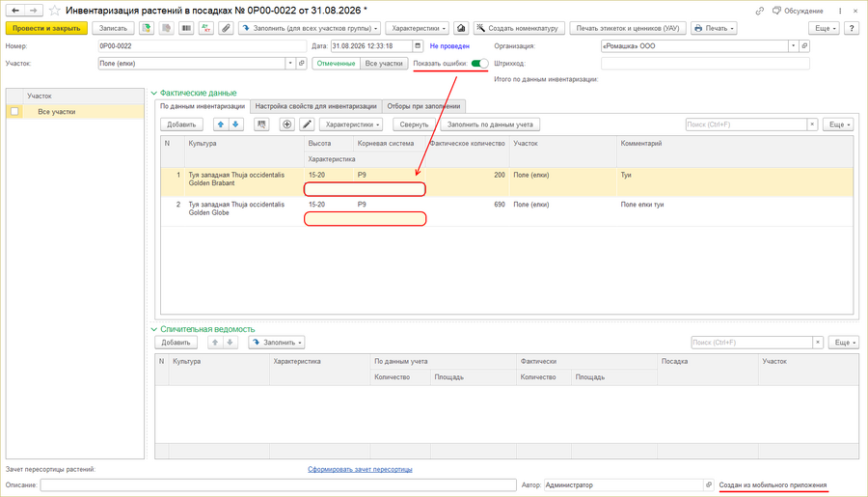868x497 pixels.
Task: Click the Описание input field
Action: [278, 484]
